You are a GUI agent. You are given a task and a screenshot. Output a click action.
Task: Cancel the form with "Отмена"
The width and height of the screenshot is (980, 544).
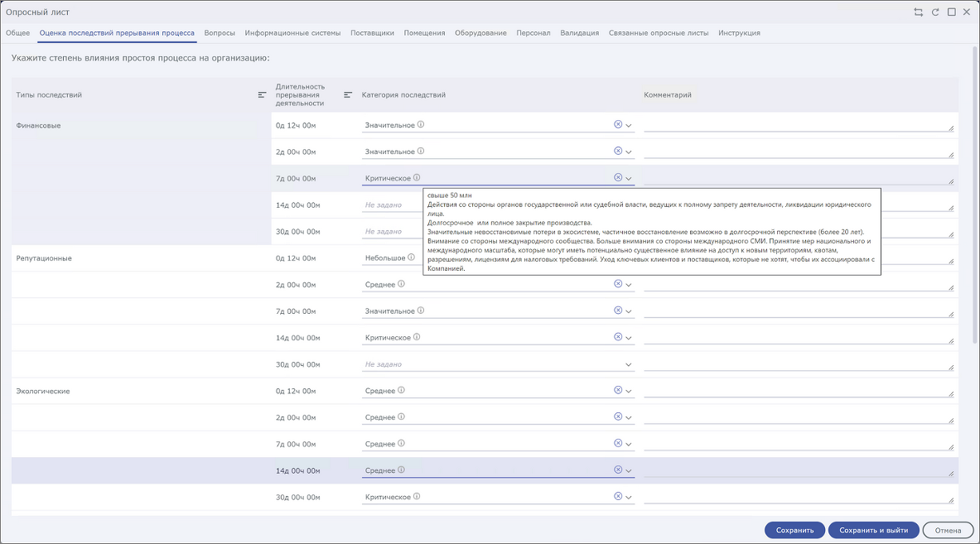coord(948,530)
